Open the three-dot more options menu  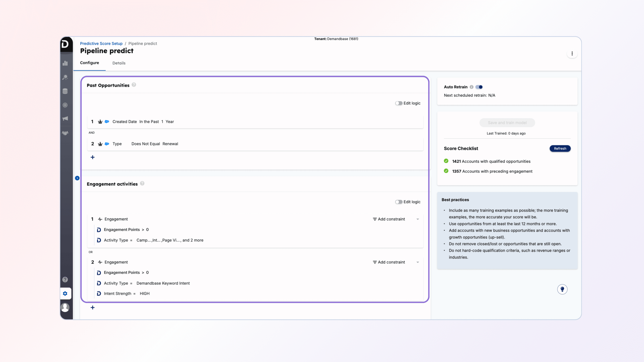coord(572,54)
